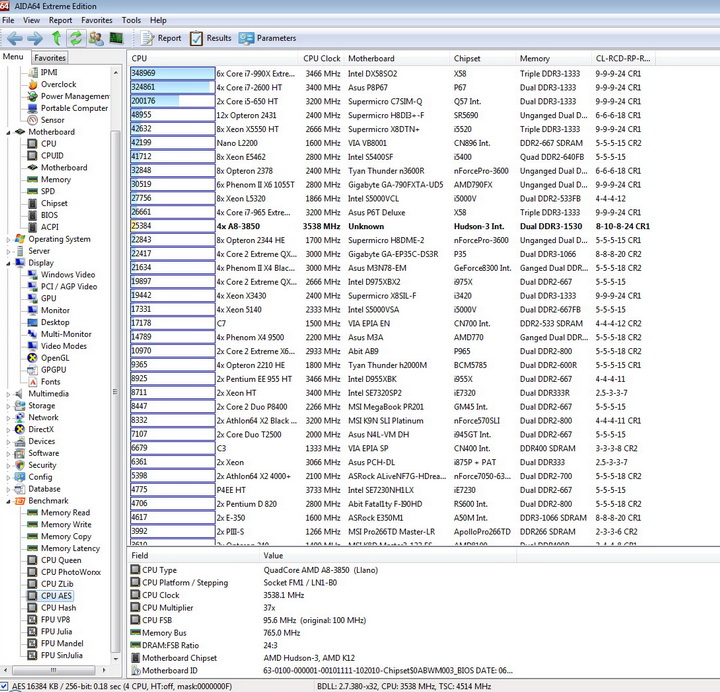Viewport: 720px width, 692px height.
Task: Expand the Server tree node
Action: tap(8, 251)
